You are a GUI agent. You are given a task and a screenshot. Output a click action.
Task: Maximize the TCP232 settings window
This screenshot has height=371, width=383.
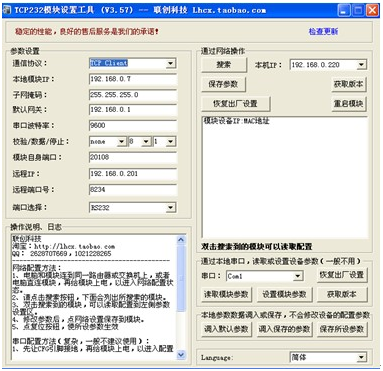pyautogui.click(x=358, y=10)
